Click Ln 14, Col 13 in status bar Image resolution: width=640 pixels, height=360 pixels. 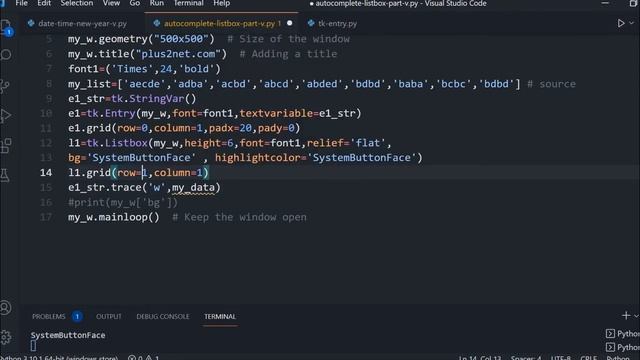point(480,358)
